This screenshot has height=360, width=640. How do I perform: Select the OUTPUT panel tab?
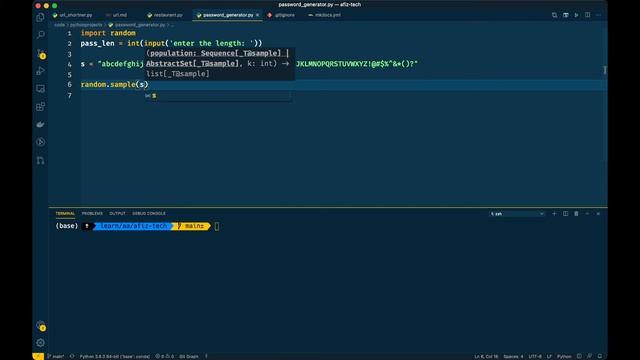(x=117, y=213)
